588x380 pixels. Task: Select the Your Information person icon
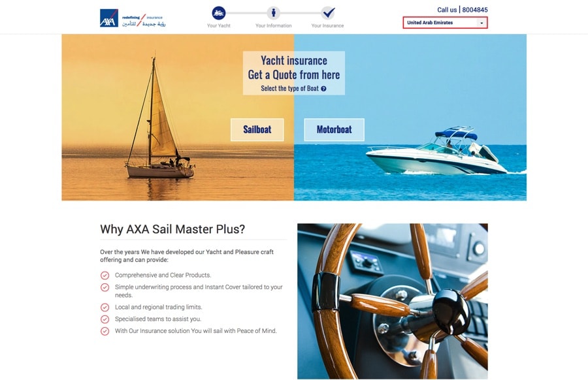click(273, 13)
